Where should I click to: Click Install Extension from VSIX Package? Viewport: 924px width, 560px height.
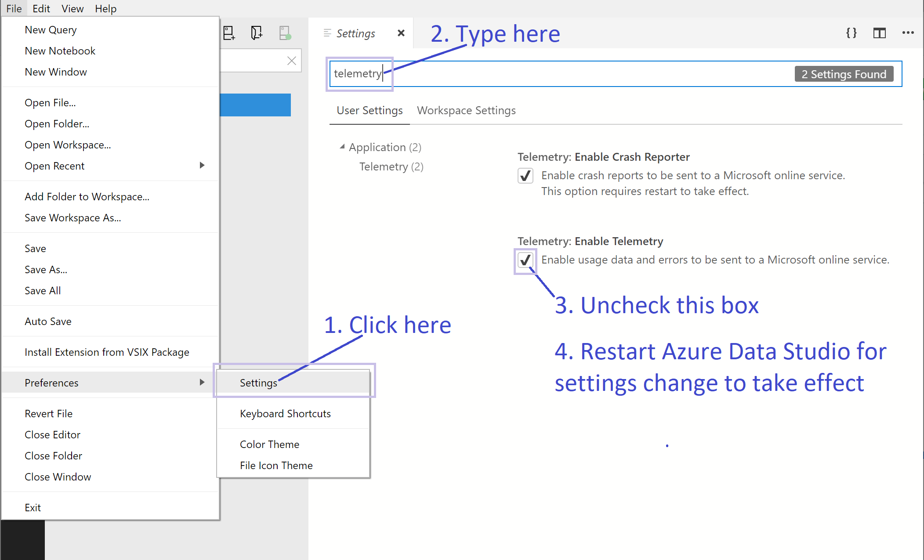click(x=110, y=352)
